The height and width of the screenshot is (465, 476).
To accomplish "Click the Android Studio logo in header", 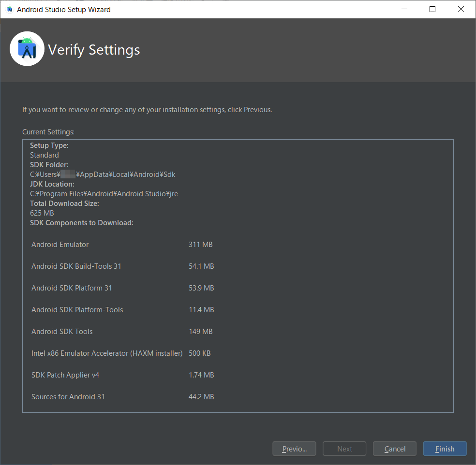I will click(27, 49).
